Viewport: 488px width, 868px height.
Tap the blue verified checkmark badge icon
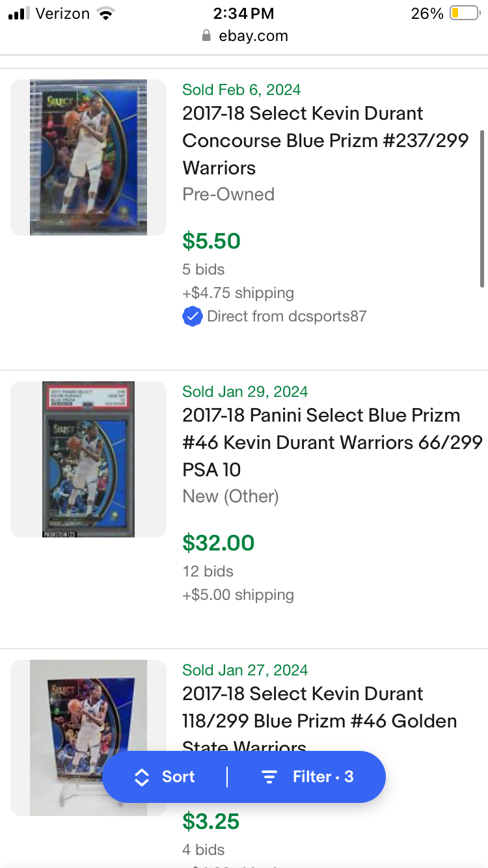pos(192,317)
